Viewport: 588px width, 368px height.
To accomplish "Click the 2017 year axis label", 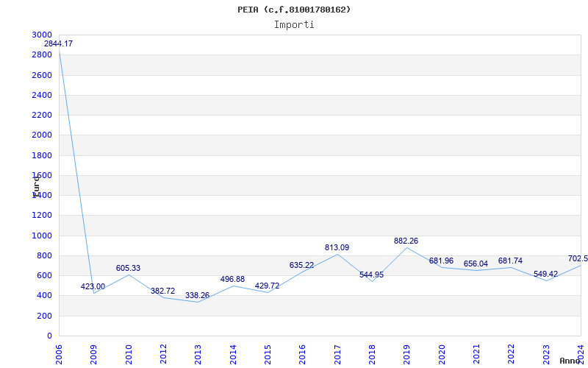I will click(337, 355).
